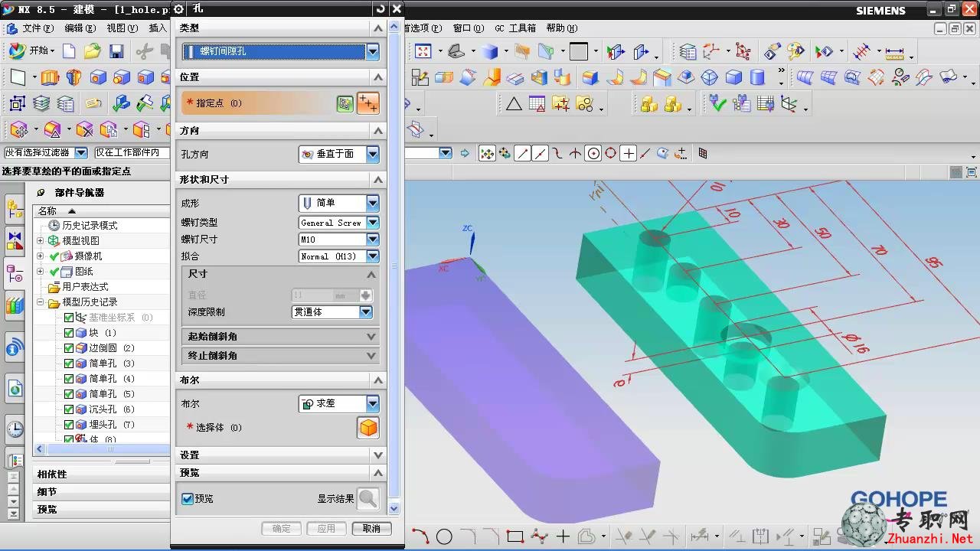Image resolution: width=980 pixels, height=551 pixels.
Task: Open the 视图(V) menu
Action: (x=122, y=28)
